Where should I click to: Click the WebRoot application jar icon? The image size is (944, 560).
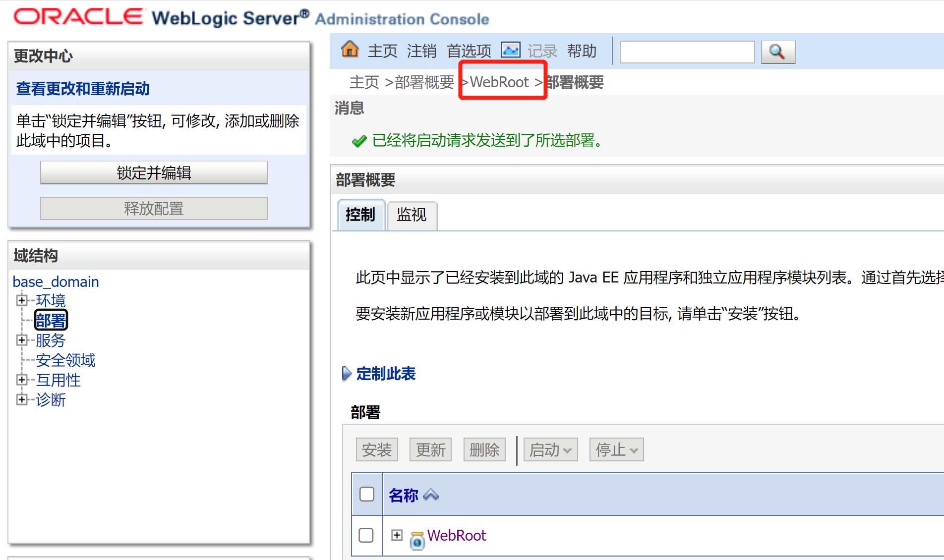point(417,540)
